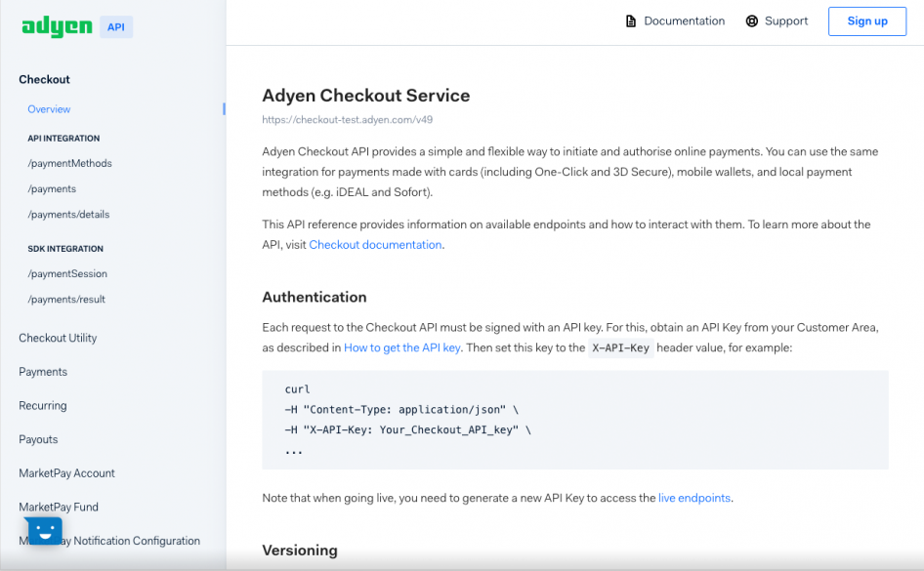Select Overview in the sidebar
The height and width of the screenshot is (571, 924).
pyautogui.click(x=49, y=109)
